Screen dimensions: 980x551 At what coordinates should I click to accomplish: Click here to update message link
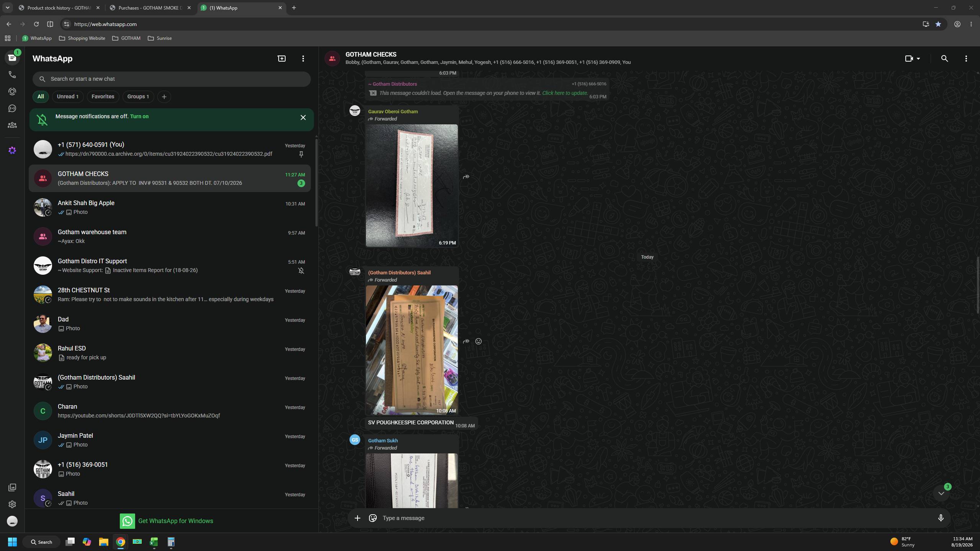pyautogui.click(x=565, y=93)
